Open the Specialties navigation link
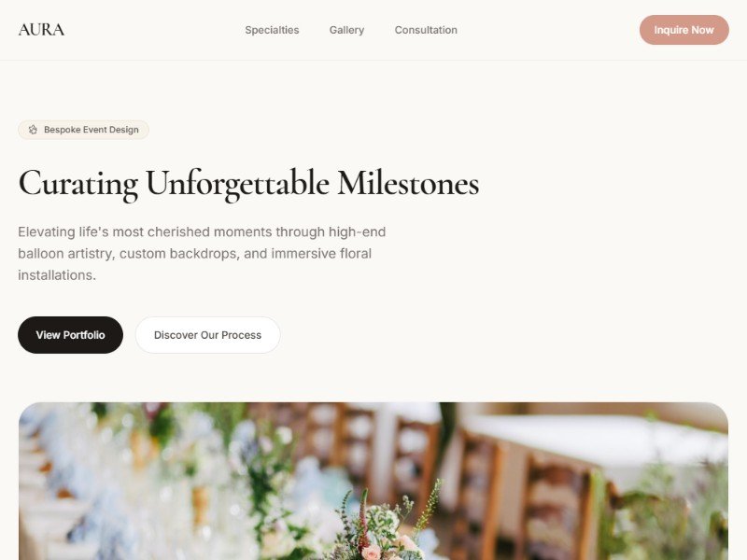Viewport: 747px width, 560px height. pyautogui.click(x=272, y=30)
